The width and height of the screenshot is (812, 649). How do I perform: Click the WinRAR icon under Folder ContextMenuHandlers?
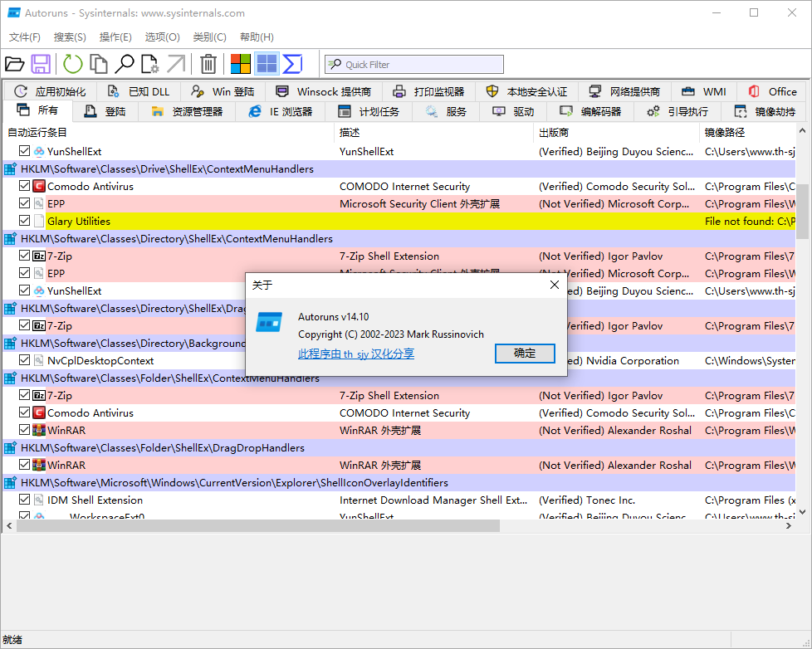pos(39,430)
